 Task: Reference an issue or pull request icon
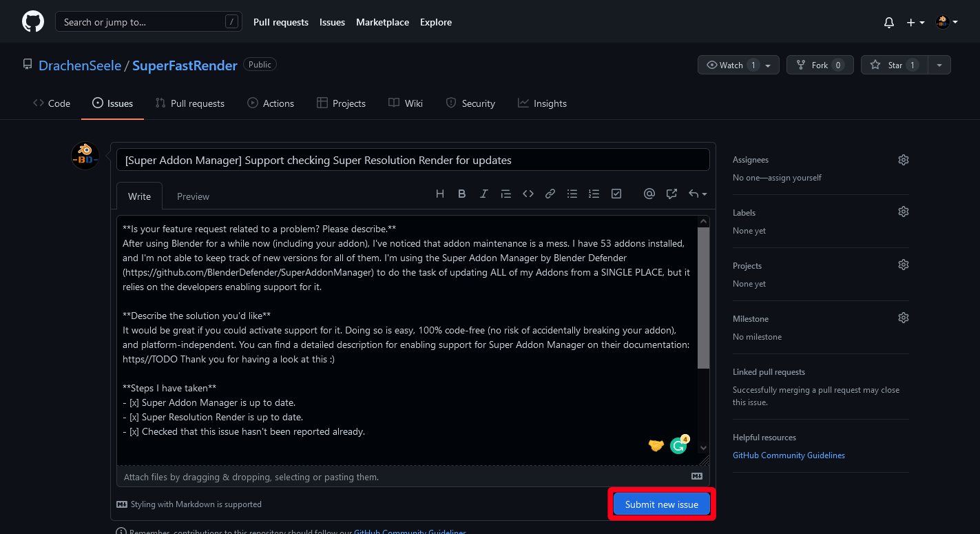point(671,194)
